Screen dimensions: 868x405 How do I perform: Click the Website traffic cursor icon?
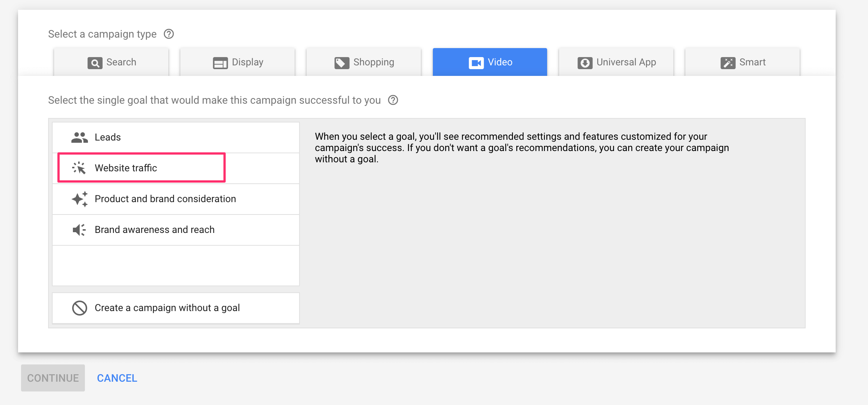[79, 168]
